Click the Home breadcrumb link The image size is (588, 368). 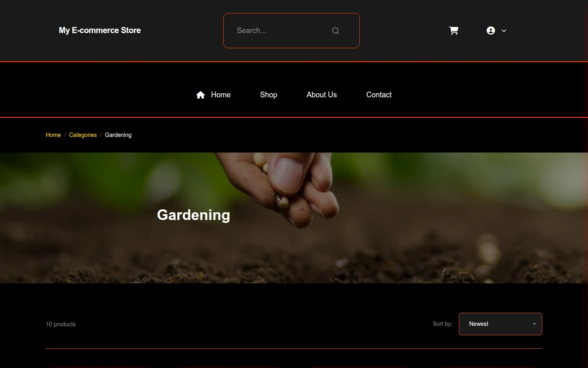coord(53,135)
